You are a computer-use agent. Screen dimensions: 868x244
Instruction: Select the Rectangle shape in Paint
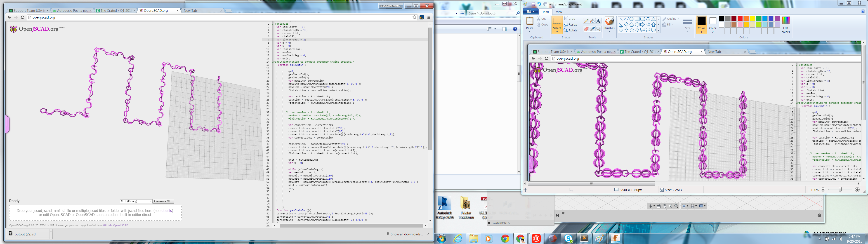tap(637, 19)
